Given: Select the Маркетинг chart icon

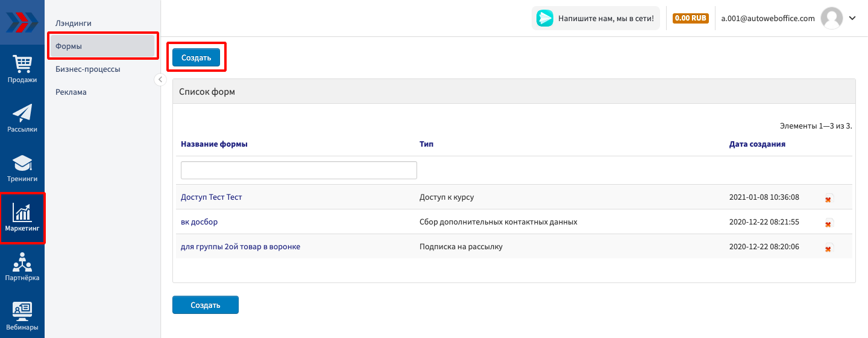Looking at the screenshot, I should coord(22,217).
